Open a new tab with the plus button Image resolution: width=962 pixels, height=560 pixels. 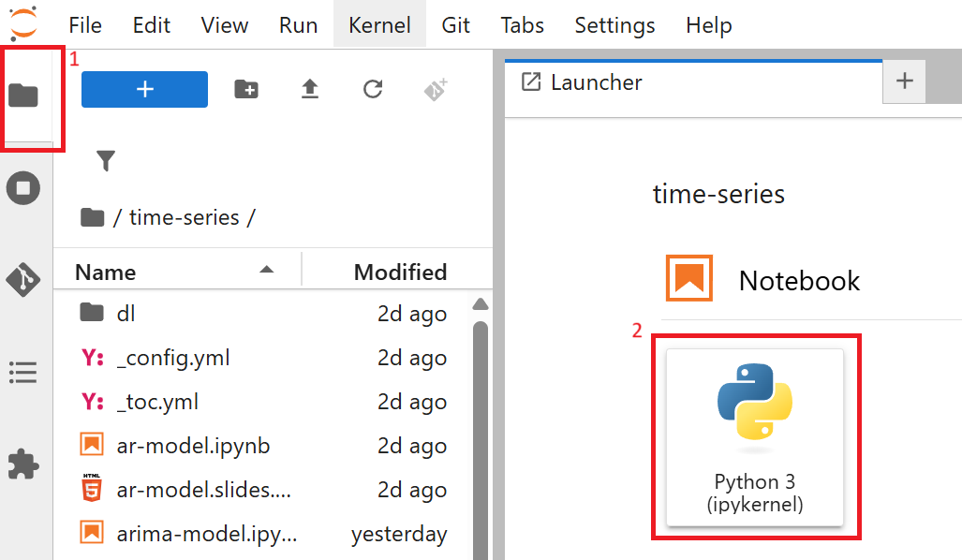tap(903, 81)
